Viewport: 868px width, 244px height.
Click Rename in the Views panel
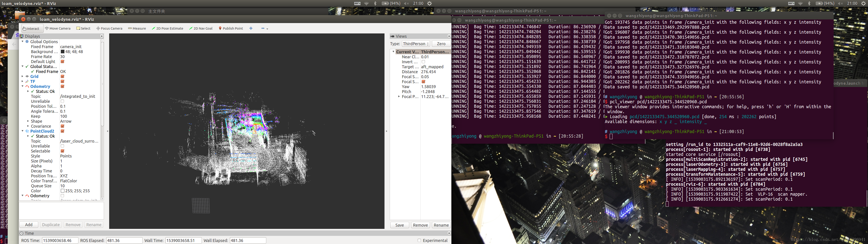coord(441,225)
